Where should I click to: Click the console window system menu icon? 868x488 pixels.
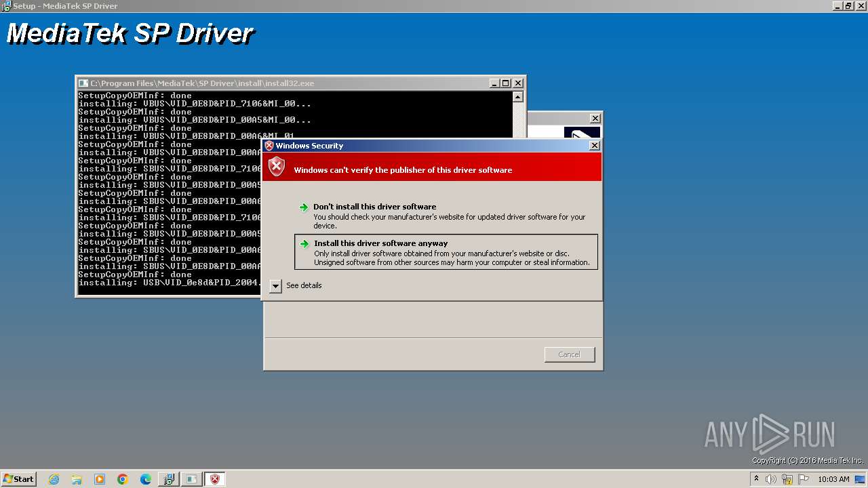tap(83, 83)
